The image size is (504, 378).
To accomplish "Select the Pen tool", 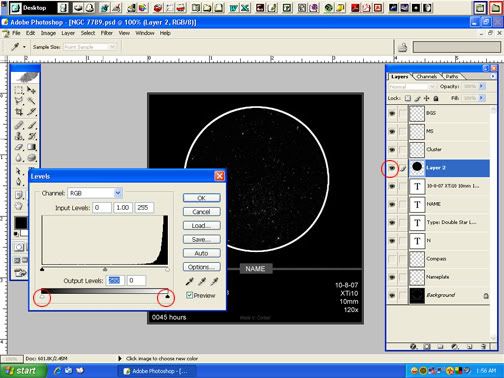I will click(x=19, y=182).
